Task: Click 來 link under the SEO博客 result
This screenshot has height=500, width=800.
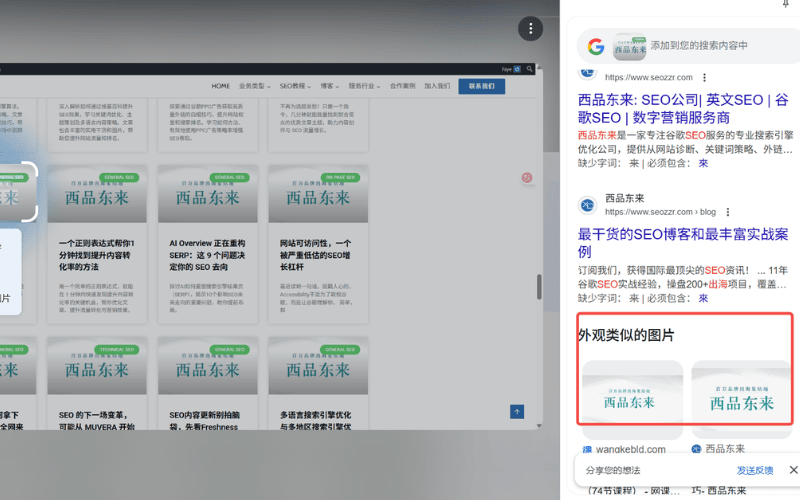Action: (x=703, y=298)
